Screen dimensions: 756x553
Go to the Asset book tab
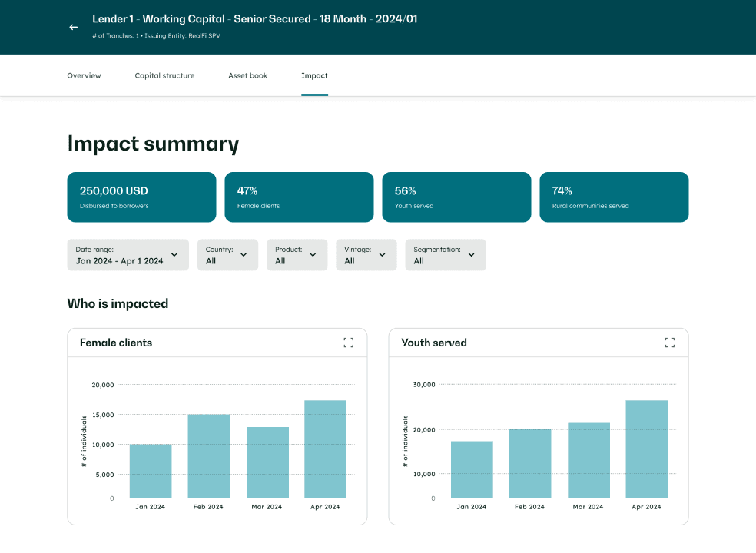pos(247,75)
